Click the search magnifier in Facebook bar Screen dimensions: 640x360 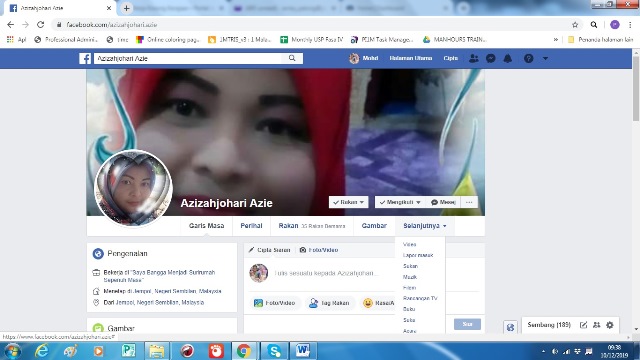click(x=292, y=58)
